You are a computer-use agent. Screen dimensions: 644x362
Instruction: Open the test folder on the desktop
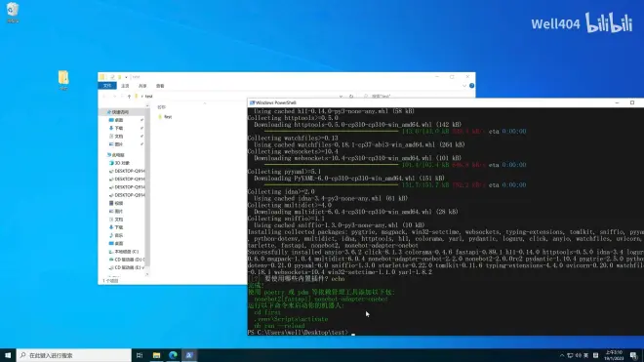(63, 80)
